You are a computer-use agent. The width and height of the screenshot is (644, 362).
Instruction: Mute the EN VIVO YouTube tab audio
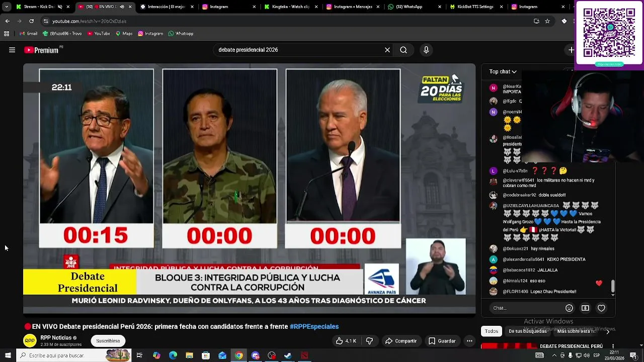click(122, 7)
